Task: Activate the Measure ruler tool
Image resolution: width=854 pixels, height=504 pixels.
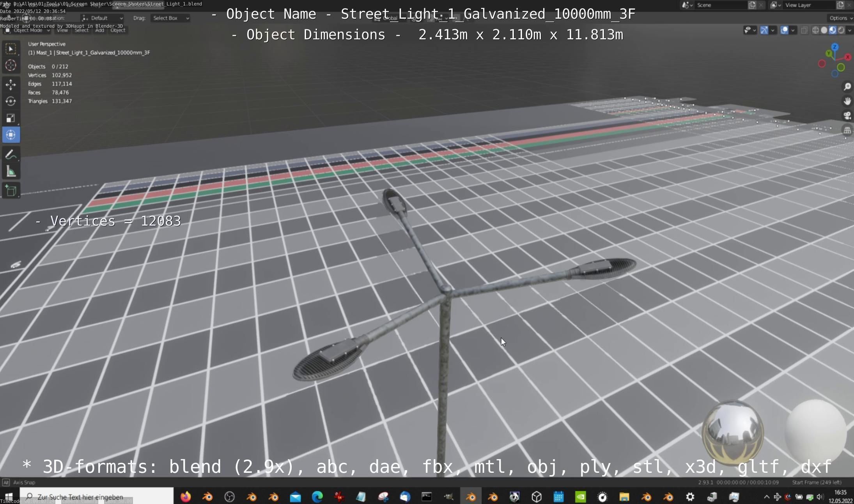Action: [x=11, y=172]
